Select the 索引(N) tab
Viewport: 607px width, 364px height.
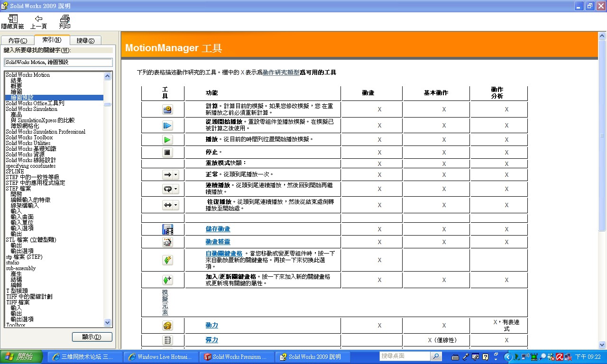coord(52,40)
